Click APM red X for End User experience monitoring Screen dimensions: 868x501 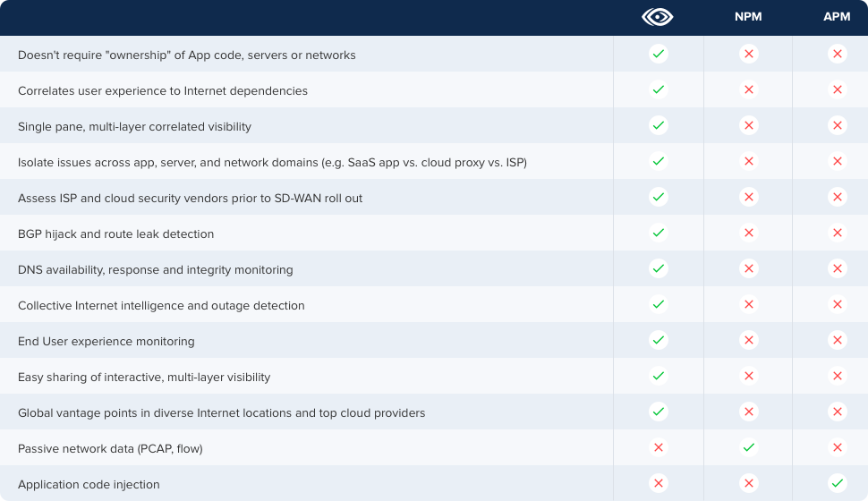coord(837,340)
